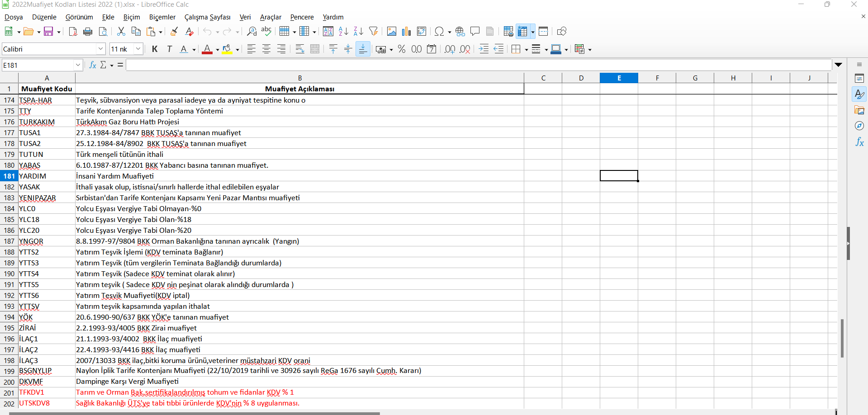
Task: Open the font name Calibri dropdown
Action: coord(100,49)
